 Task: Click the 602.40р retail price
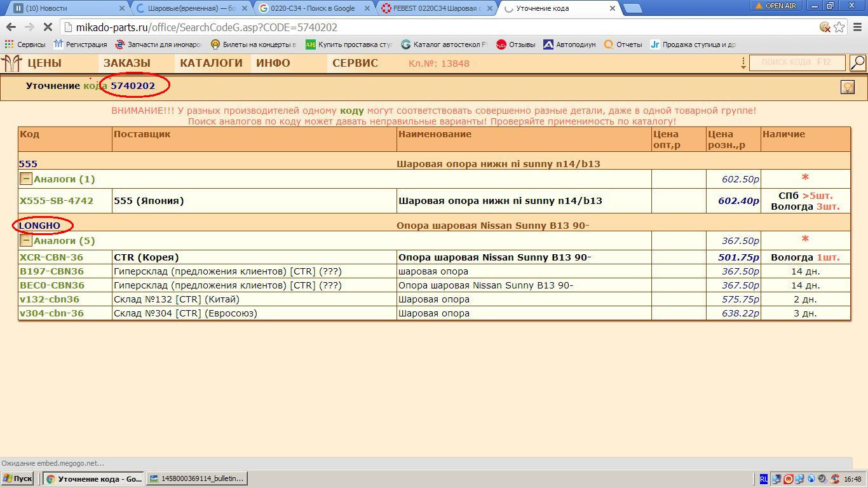pyautogui.click(x=738, y=201)
